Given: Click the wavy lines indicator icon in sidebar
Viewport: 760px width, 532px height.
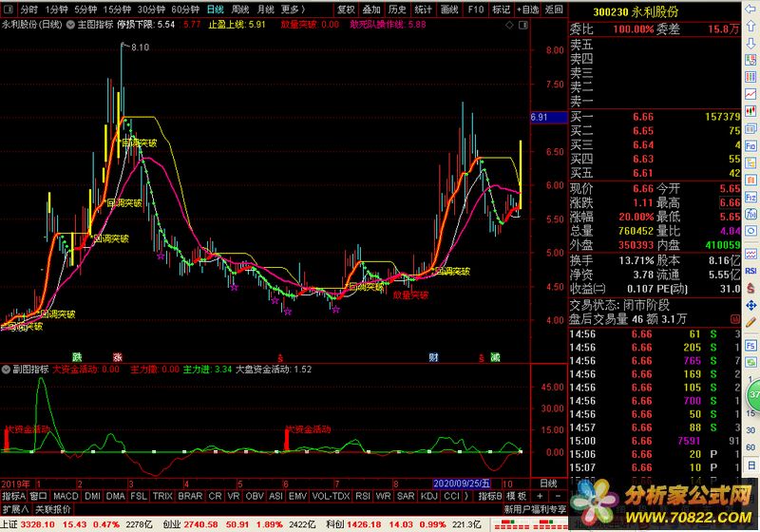Looking at the screenshot, I should click(750, 254).
